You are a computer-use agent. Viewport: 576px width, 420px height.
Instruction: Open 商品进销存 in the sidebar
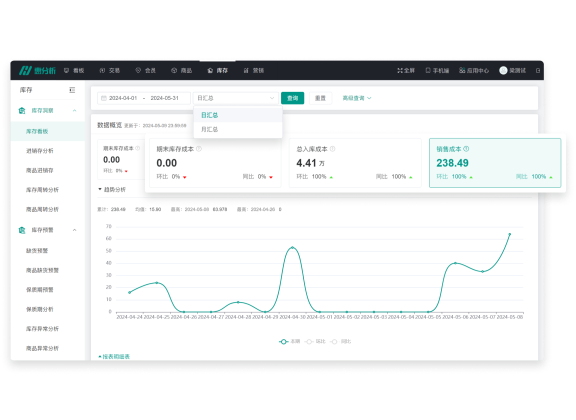(48, 170)
